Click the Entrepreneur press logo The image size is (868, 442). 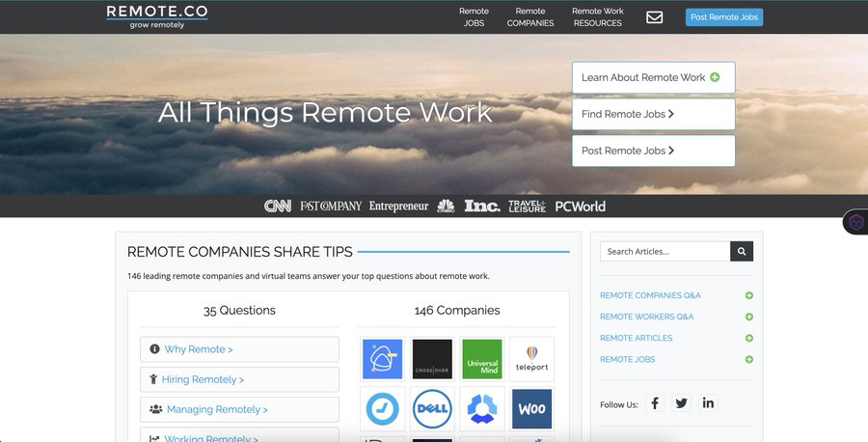coord(398,207)
